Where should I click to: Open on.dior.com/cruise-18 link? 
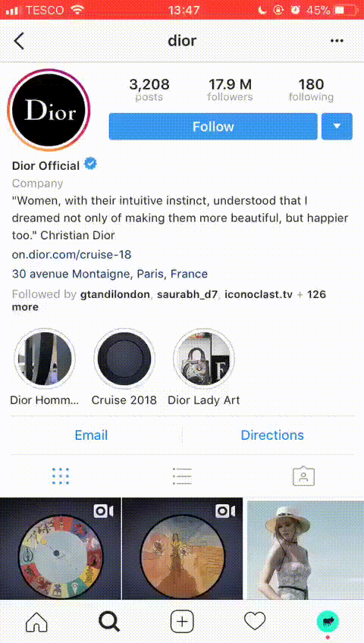(x=72, y=255)
